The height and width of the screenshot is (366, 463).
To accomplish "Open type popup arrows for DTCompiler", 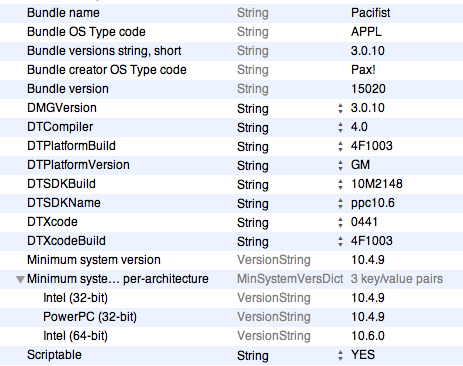I will click(x=340, y=127).
